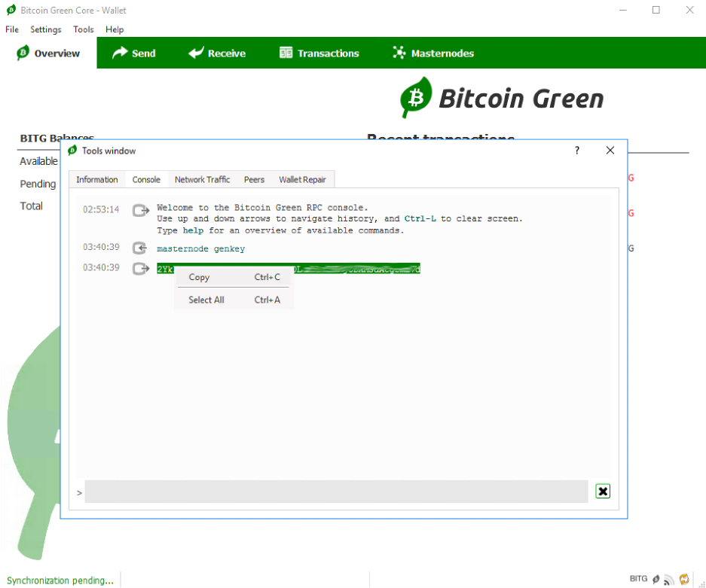Click the BITG unit label in status bar

pyautogui.click(x=638, y=578)
